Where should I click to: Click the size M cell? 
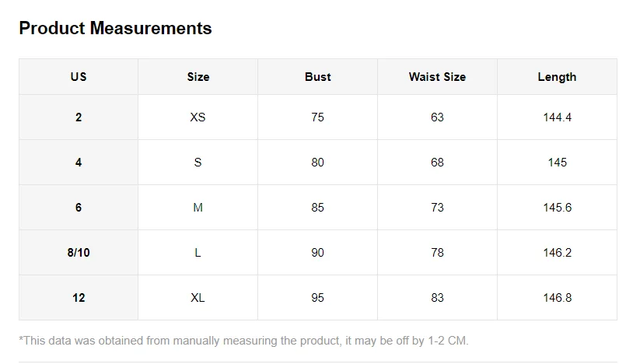pyautogui.click(x=198, y=208)
